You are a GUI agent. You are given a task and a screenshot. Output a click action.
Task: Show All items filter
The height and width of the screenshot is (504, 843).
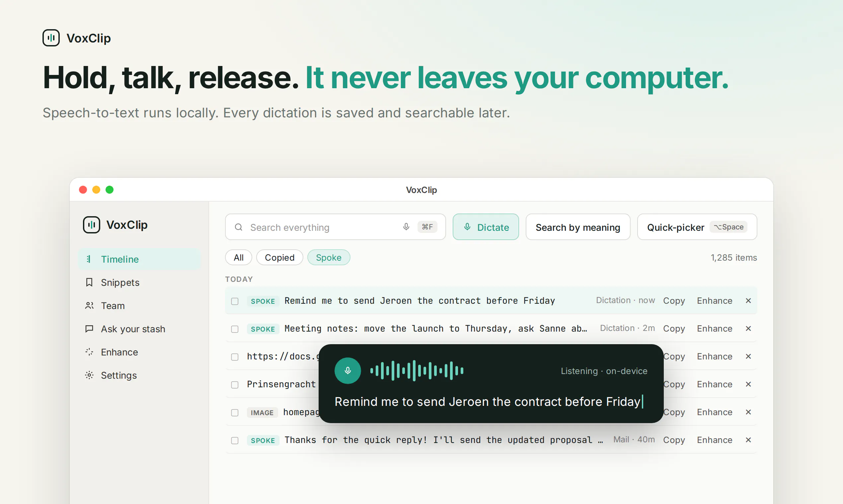click(239, 257)
